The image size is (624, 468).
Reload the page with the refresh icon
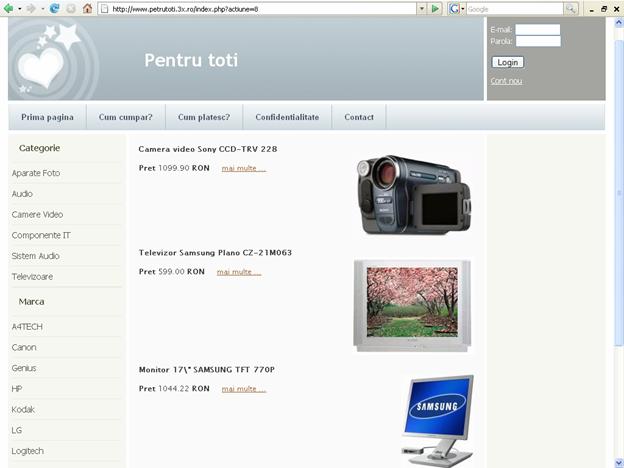(54, 8)
